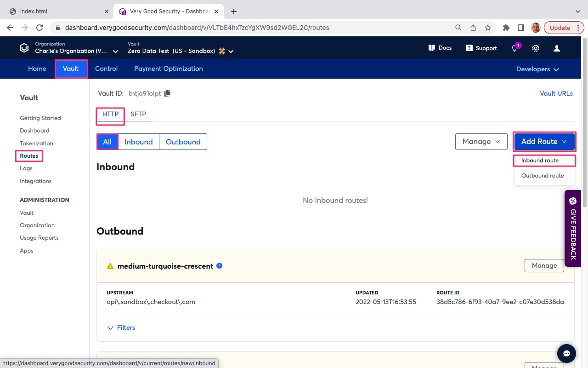Expand the Developers menu
Screen dimensions: 588x368
click(x=537, y=69)
